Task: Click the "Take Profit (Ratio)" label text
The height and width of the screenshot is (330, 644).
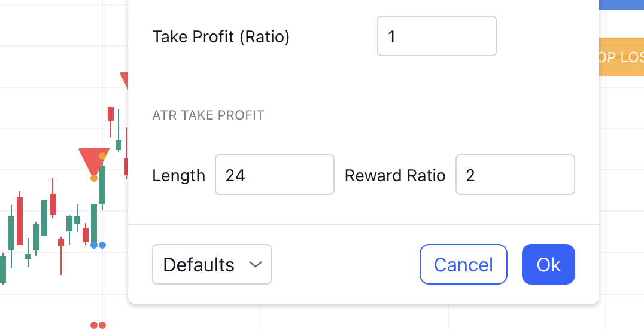Action: pyautogui.click(x=221, y=37)
